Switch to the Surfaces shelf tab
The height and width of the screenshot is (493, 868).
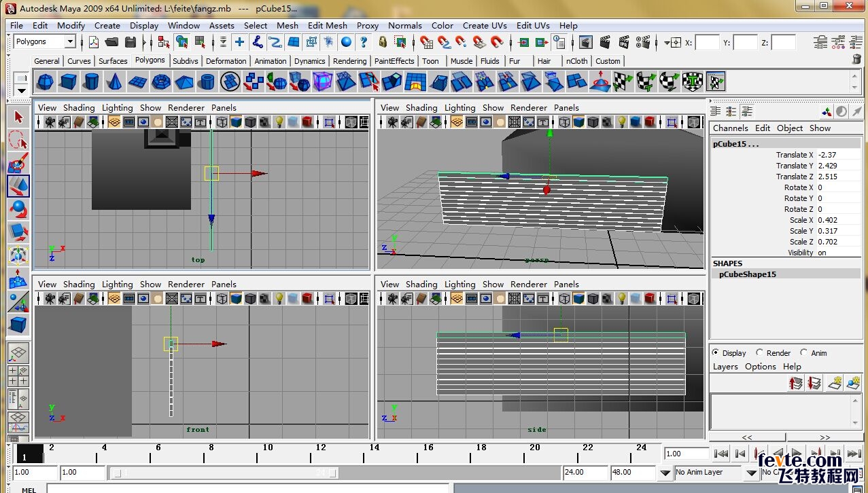point(113,61)
